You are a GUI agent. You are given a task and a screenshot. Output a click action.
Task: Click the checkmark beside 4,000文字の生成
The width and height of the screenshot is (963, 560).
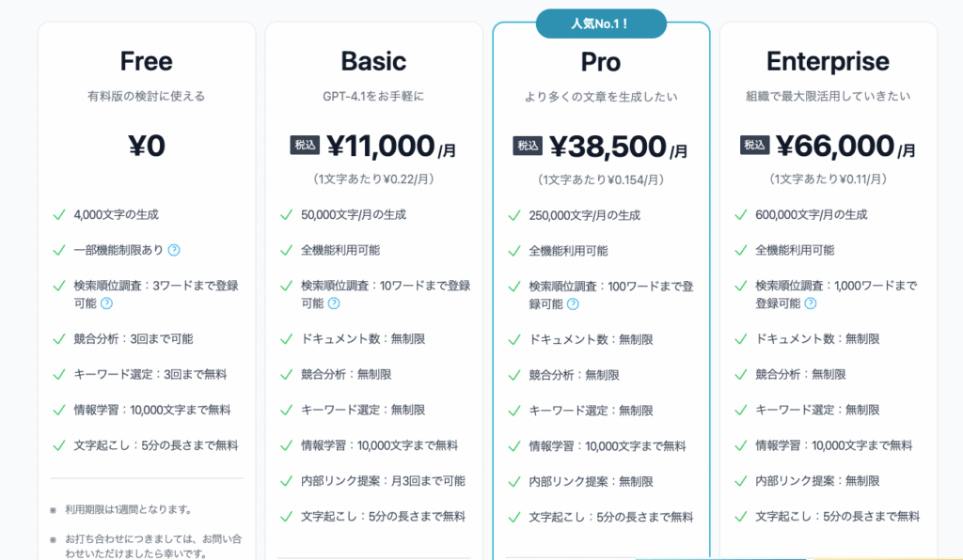[x=58, y=214]
